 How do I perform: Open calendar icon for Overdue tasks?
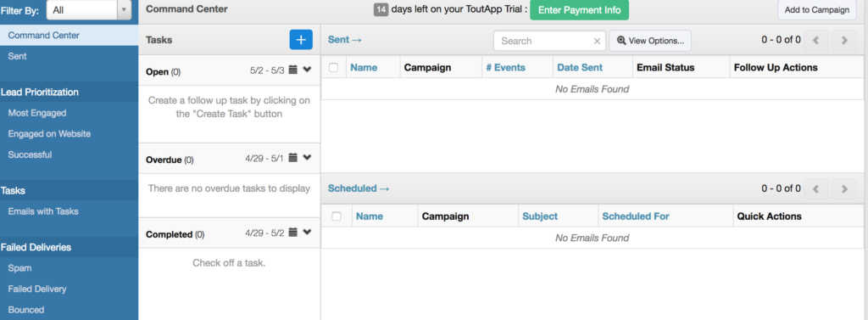tap(293, 158)
